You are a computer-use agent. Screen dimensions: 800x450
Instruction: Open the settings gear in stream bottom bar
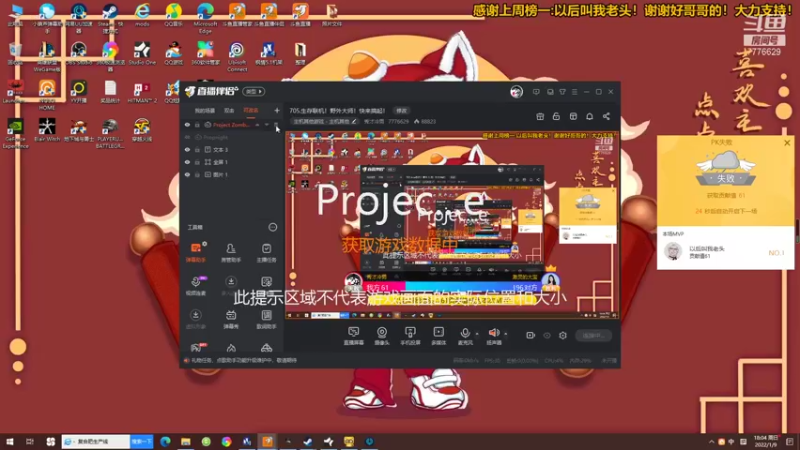point(563,335)
